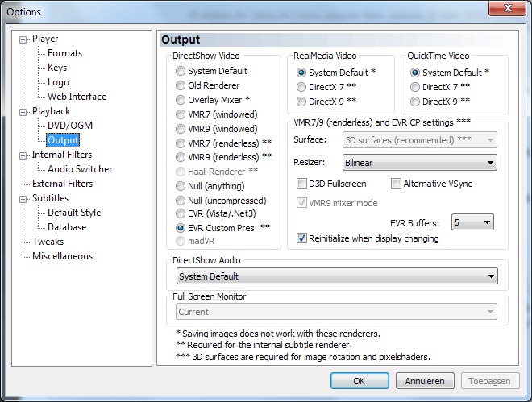Screen dimensions: 532x402
Task: Click the Annuleren button
Action: (425, 381)
